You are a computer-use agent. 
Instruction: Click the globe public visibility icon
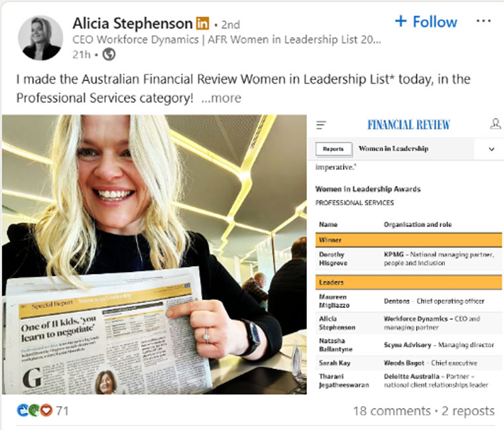[x=109, y=54]
